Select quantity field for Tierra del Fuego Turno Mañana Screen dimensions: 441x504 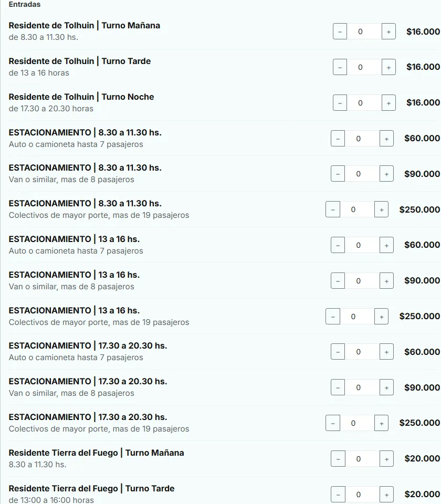coord(359,459)
